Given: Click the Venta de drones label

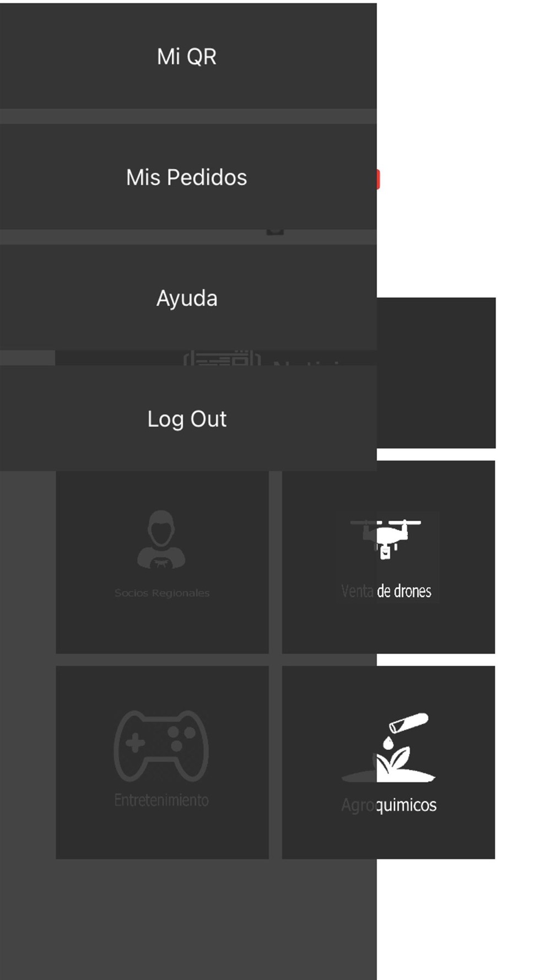Looking at the screenshot, I should (386, 591).
